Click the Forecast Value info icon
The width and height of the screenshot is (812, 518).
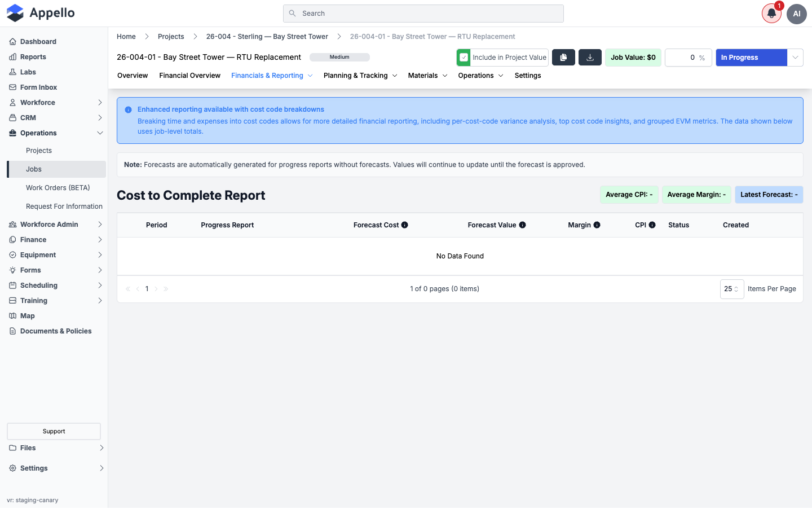[522, 225]
